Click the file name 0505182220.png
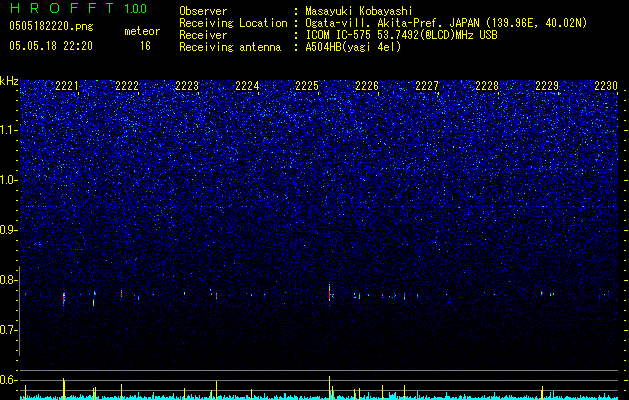Viewport: 629px width, 400px height. 51,26
